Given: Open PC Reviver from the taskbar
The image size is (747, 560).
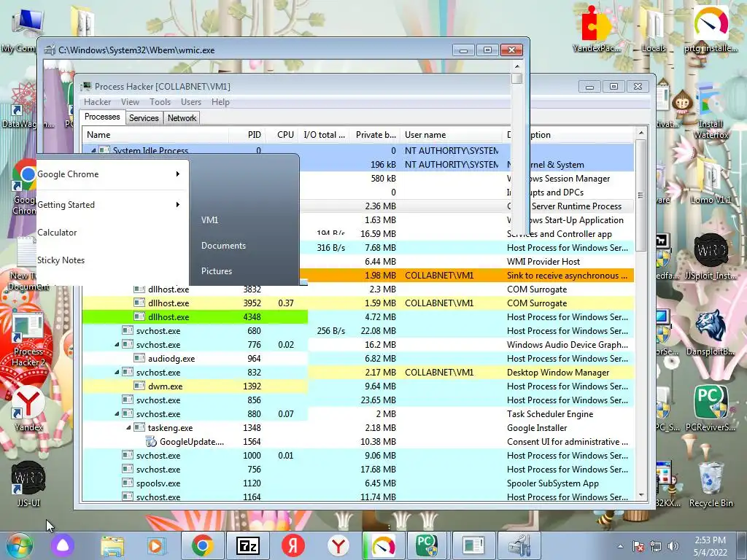Looking at the screenshot, I should point(427,545).
